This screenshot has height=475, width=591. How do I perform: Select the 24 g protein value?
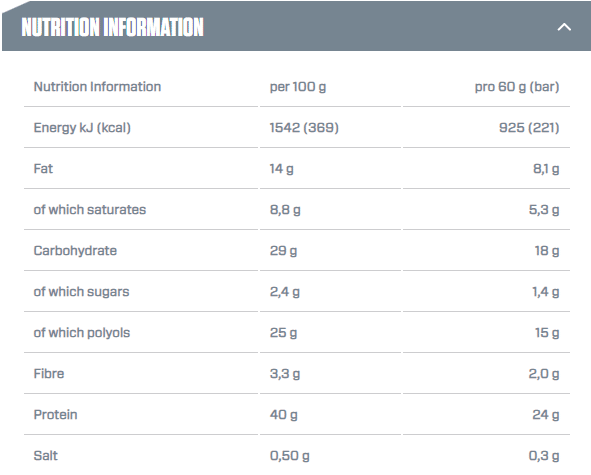(x=546, y=415)
